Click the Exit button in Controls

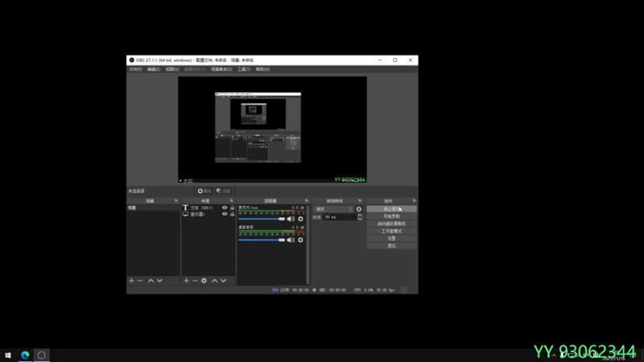391,246
